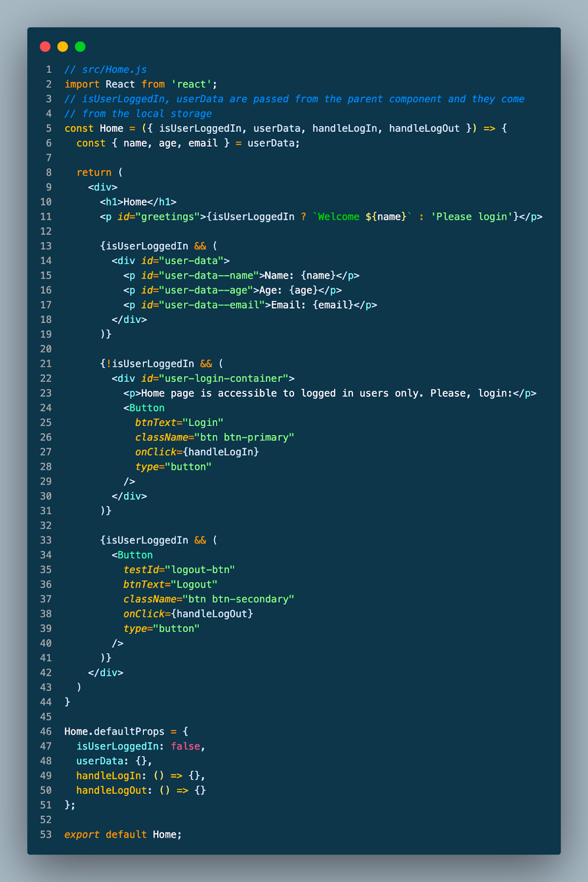
Task: Click the green maximize dot
Action: [80, 46]
